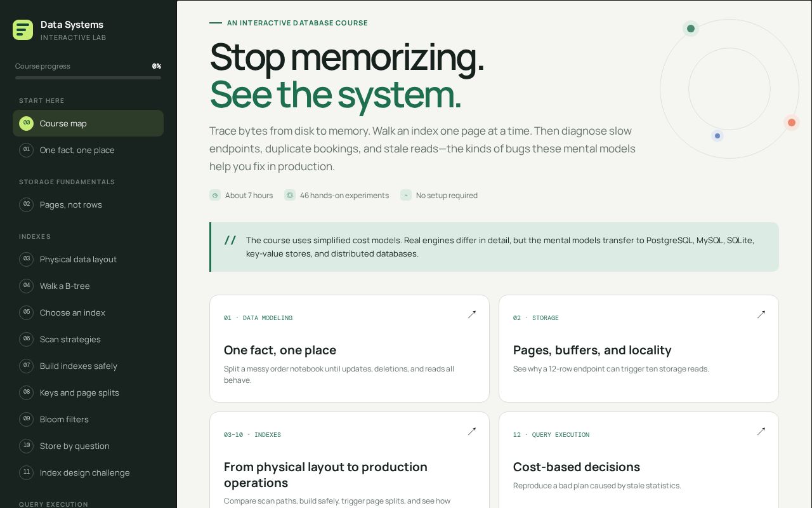Click the STORAGE FUNDAMENTALS section heading

click(x=67, y=182)
